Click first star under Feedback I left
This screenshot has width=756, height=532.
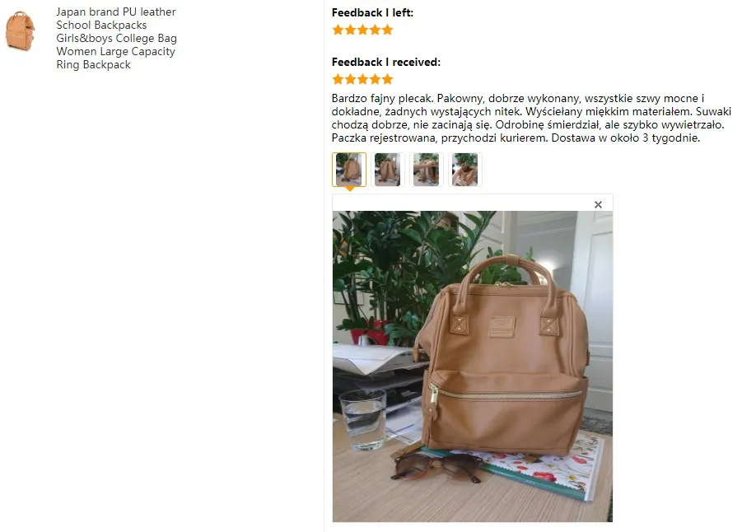tap(338, 30)
